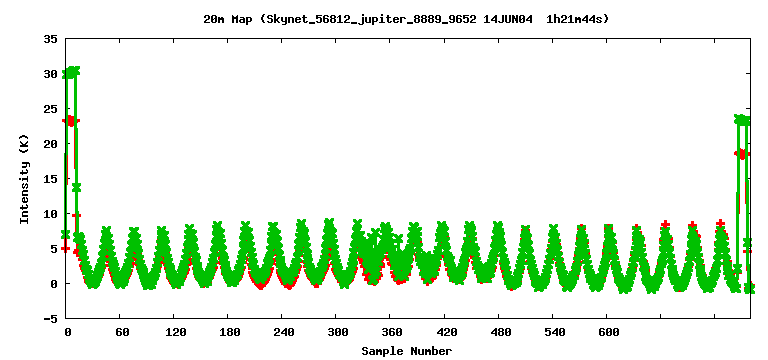Click the y-axis tick label 20
The image size is (768, 360).
(51, 144)
